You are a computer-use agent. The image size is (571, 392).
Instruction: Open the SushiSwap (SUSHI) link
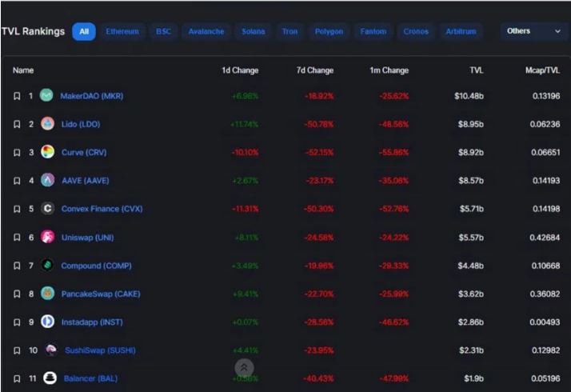pyautogui.click(x=100, y=350)
